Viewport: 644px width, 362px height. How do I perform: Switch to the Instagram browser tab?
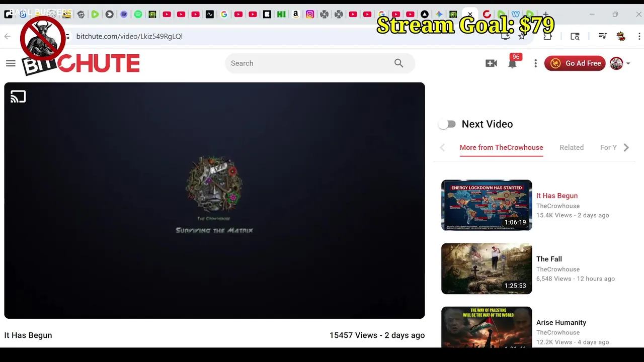pos(310,15)
